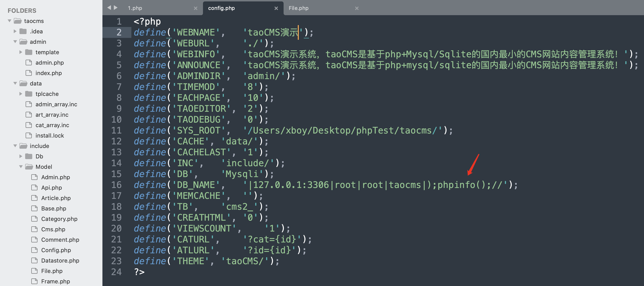Click the Db folder icon
Image resolution: width=644 pixels, height=286 pixels.
coord(29,156)
